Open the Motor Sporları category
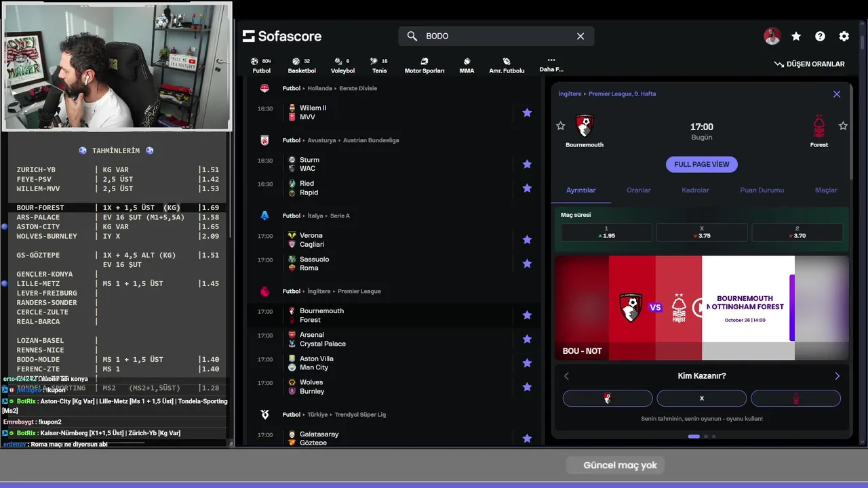The height and width of the screenshot is (488, 868). pos(425,66)
